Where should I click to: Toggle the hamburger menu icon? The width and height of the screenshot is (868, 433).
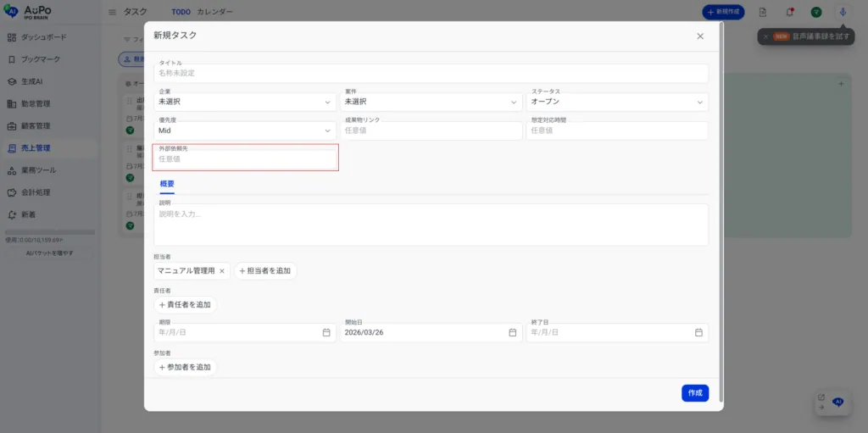(113, 12)
